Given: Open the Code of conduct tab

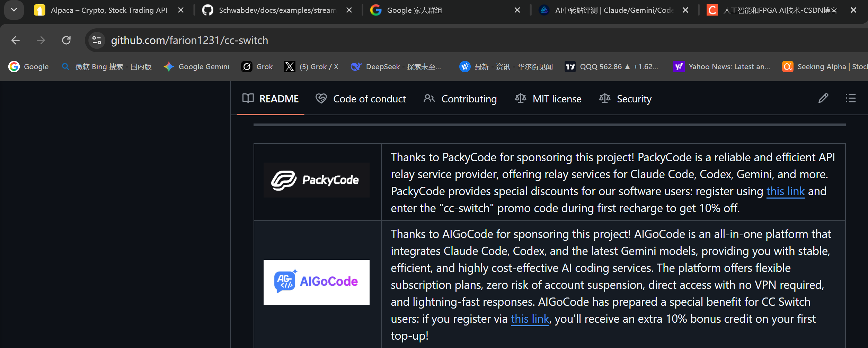Looking at the screenshot, I should (361, 99).
